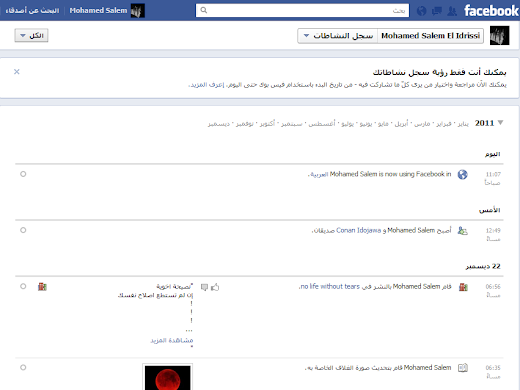Image resolution: width=520 pixels, height=390 pixels.
Task: Jump to June (يونيو) in month list
Action: tap(366, 124)
